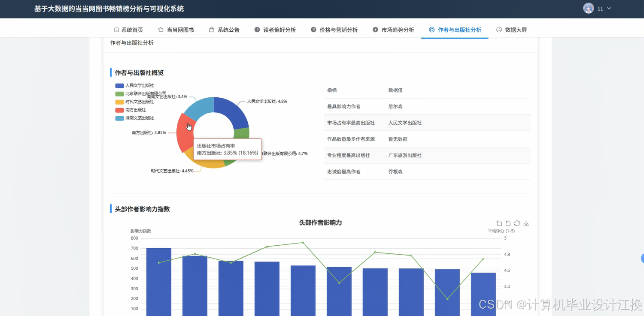Open the 读者偏好分析 tab
The image size is (644, 316).
tap(275, 30)
